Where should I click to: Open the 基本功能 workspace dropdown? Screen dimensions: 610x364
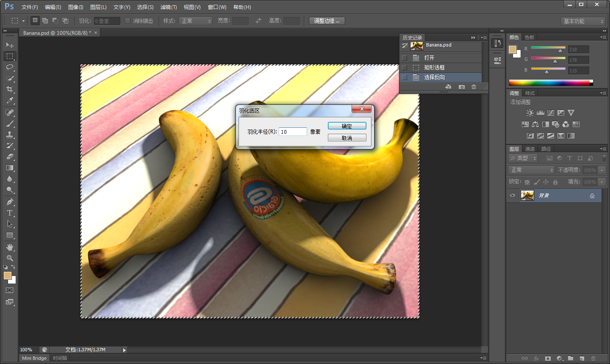click(x=583, y=21)
